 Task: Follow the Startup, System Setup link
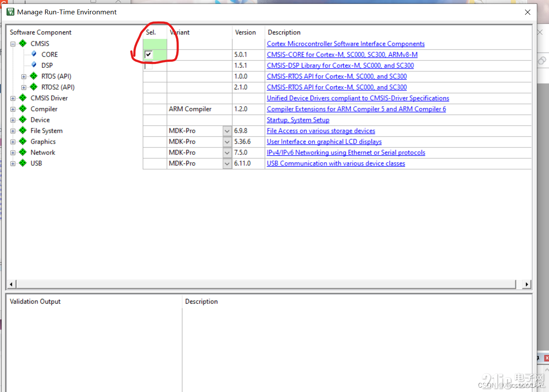point(298,120)
